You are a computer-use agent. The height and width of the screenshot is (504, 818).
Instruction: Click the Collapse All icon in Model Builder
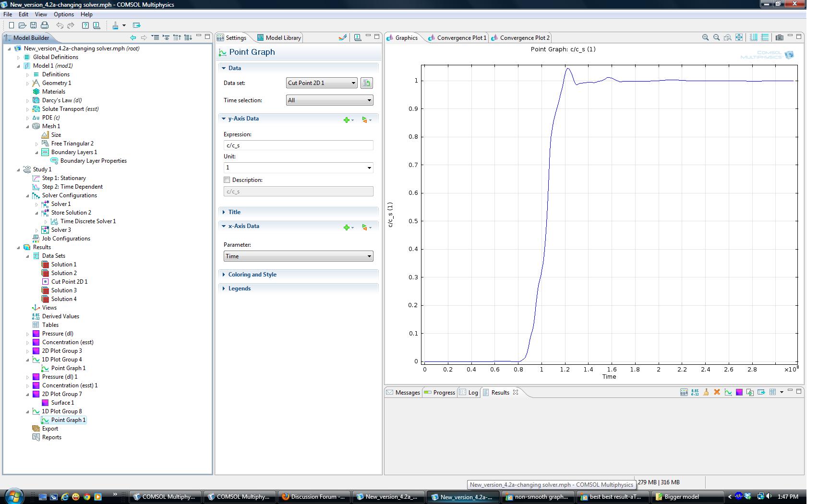(155, 37)
